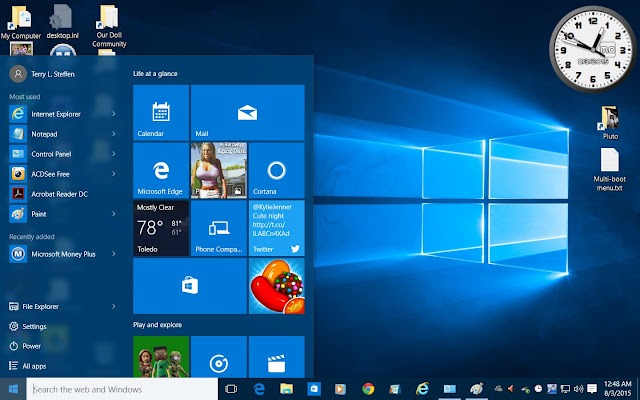
Task: Expand ACDSee Free jump list arrow
Action: pos(114,174)
